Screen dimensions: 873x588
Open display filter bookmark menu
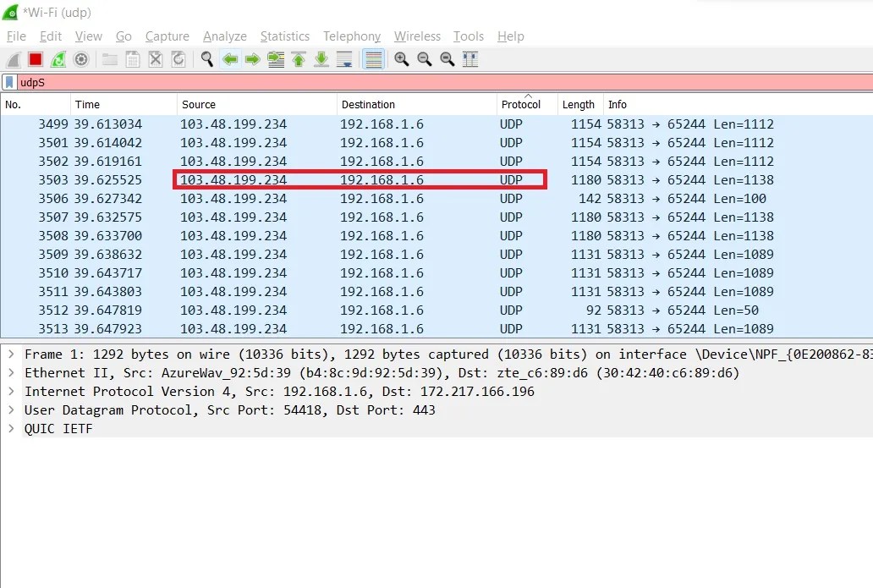[9, 82]
